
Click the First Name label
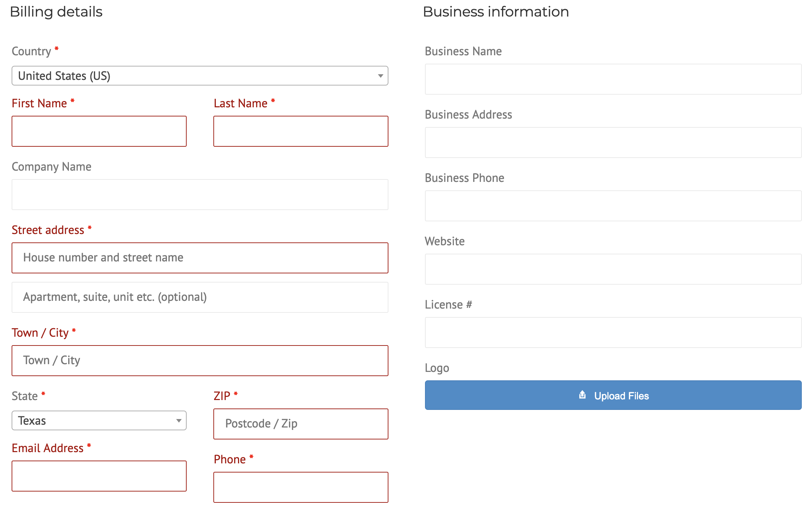pos(39,103)
